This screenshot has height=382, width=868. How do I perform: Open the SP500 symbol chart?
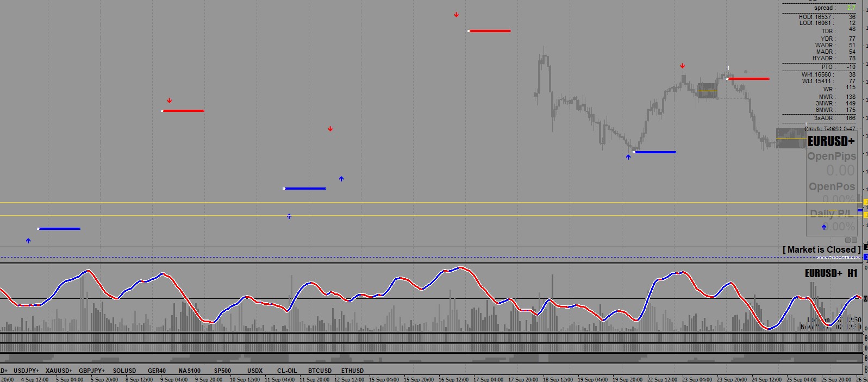(222, 371)
